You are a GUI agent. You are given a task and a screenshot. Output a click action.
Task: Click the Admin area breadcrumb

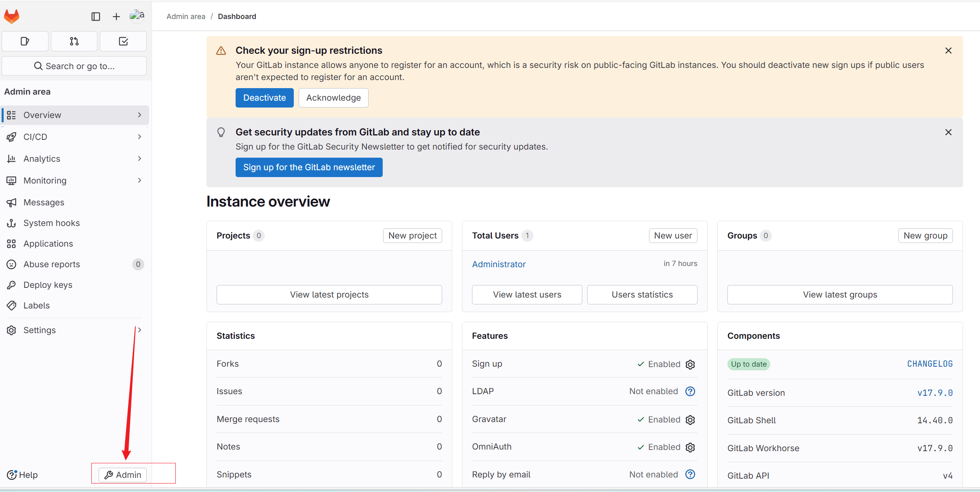point(186,17)
